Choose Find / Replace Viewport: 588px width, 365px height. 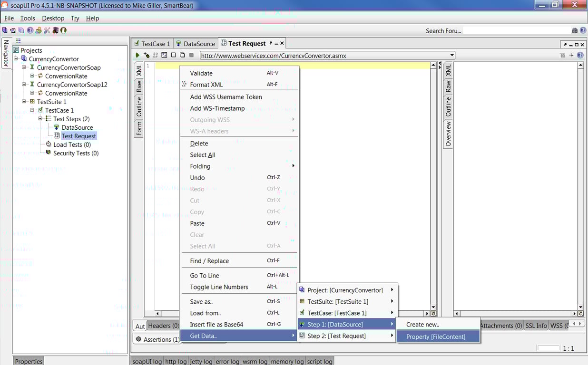click(x=239, y=261)
